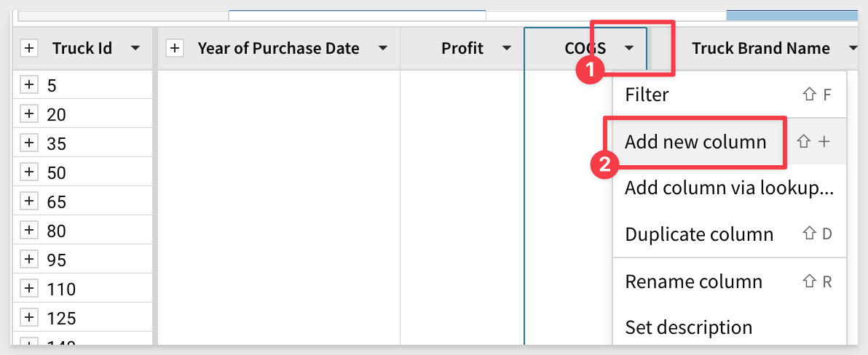Expand row for Truck Id 20
Image resolution: width=868 pixels, height=355 pixels.
[x=29, y=114]
